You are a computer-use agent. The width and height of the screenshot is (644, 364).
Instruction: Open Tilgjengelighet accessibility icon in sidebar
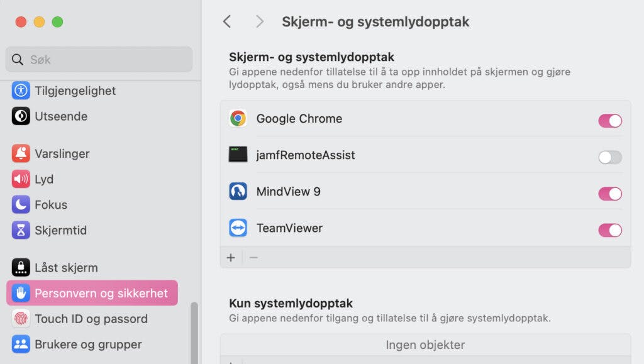[x=21, y=91]
